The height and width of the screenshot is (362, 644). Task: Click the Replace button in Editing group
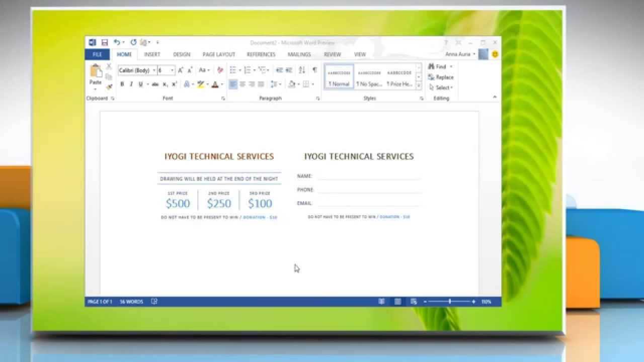pos(441,77)
